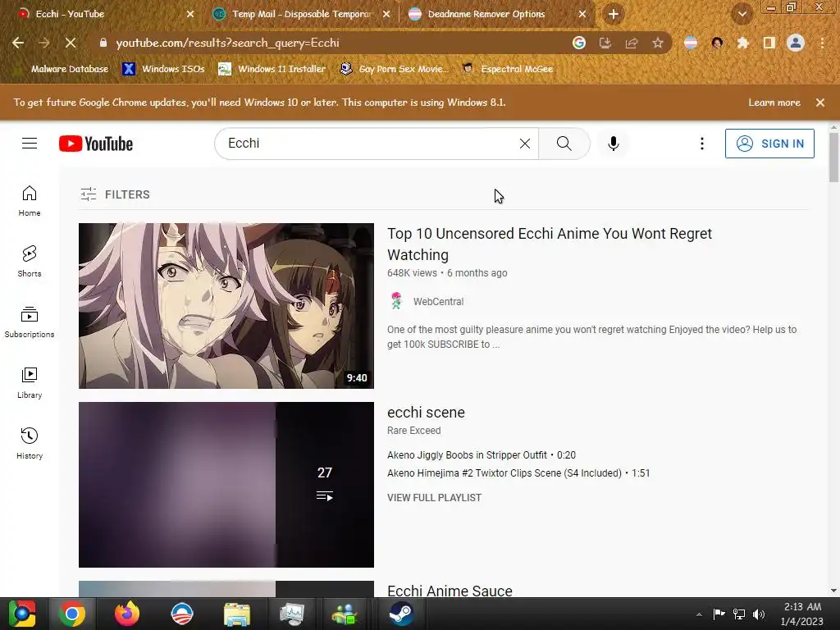Open the WebCentral channel name

click(438, 302)
